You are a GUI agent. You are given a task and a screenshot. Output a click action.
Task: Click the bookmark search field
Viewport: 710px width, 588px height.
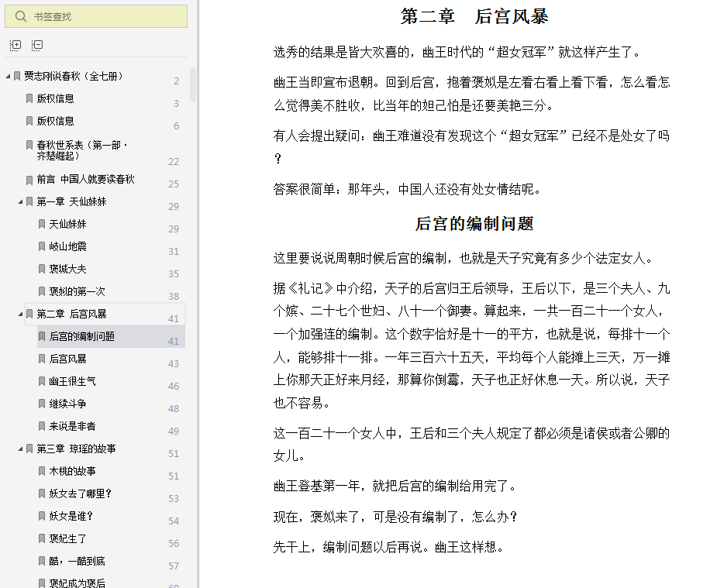click(x=96, y=16)
